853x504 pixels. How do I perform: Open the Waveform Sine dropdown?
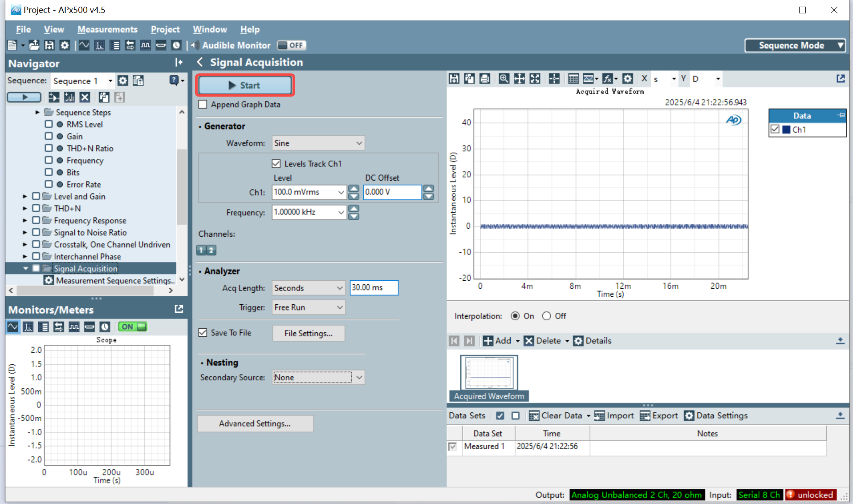click(x=318, y=143)
